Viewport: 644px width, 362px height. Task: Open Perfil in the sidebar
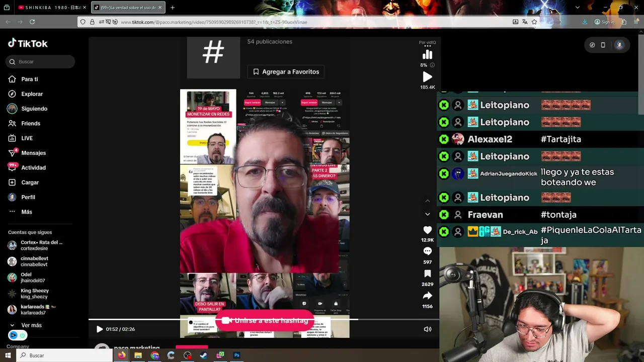(x=23, y=197)
